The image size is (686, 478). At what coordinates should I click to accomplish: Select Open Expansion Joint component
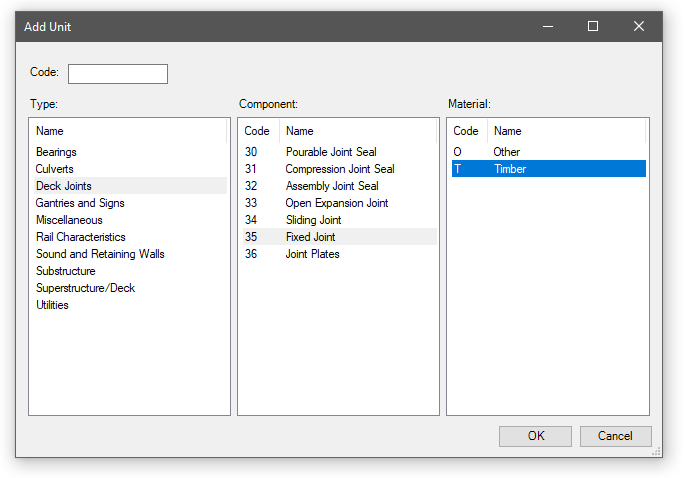(337, 203)
